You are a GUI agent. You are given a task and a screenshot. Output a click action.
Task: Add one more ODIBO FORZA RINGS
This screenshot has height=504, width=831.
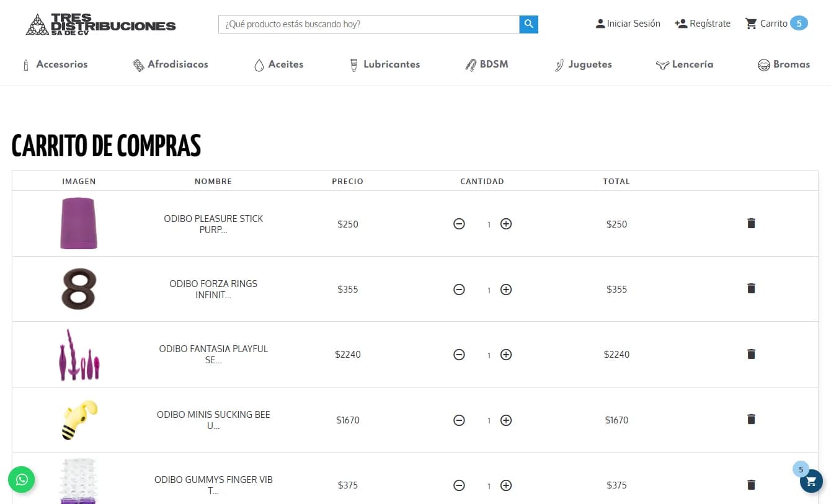click(506, 290)
